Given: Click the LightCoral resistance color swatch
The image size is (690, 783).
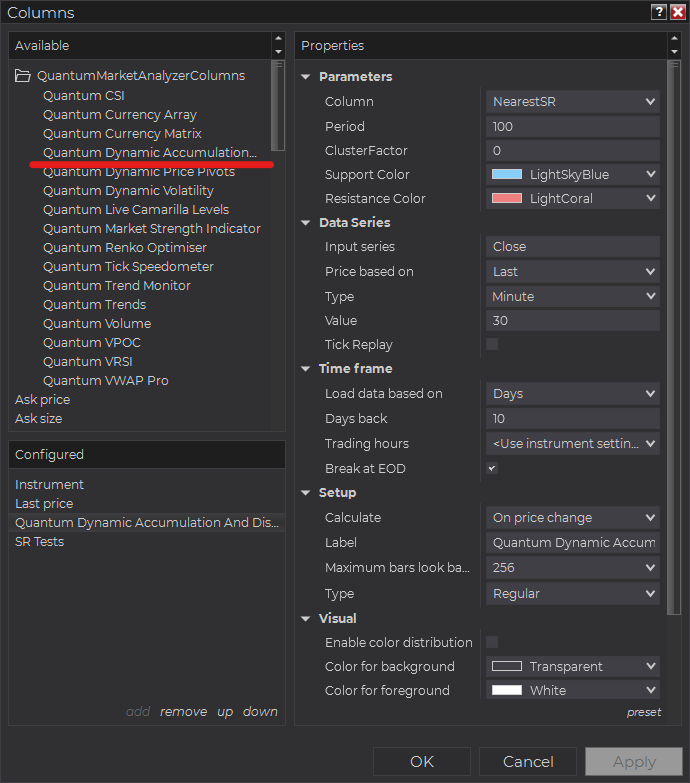Looking at the screenshot, I should click(507, 198).
